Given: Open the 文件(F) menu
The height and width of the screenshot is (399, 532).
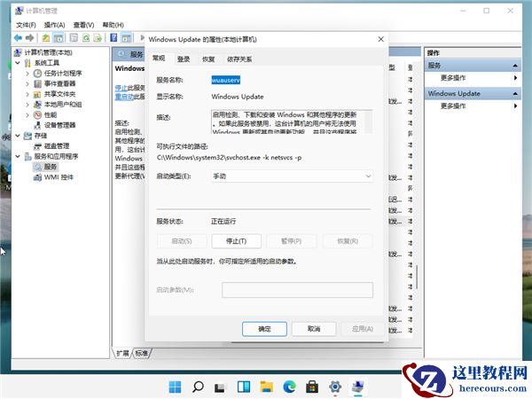Looking at the screenshot, I should 26,25.
